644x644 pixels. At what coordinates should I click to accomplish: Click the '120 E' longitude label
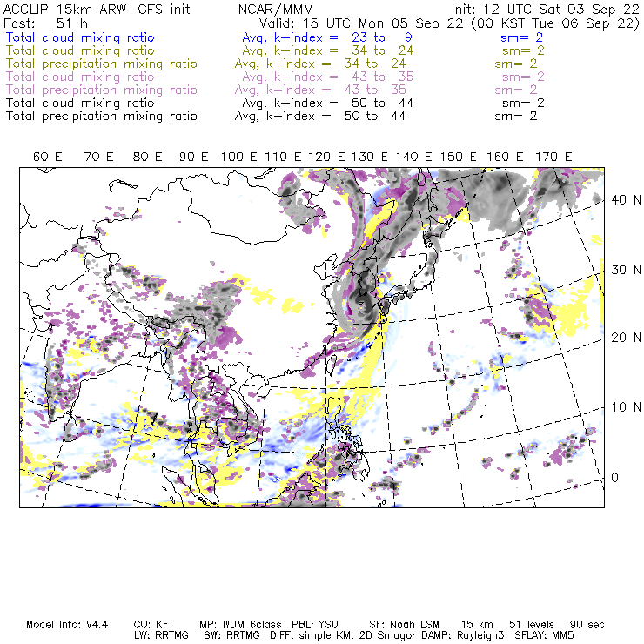326,157
